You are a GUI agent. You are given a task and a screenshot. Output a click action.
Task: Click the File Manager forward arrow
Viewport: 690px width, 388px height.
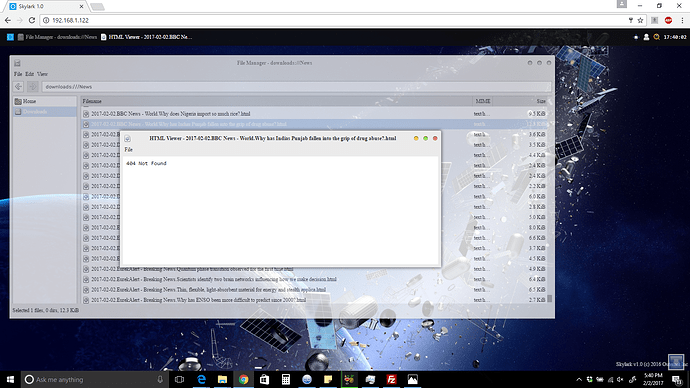(33, 87)
